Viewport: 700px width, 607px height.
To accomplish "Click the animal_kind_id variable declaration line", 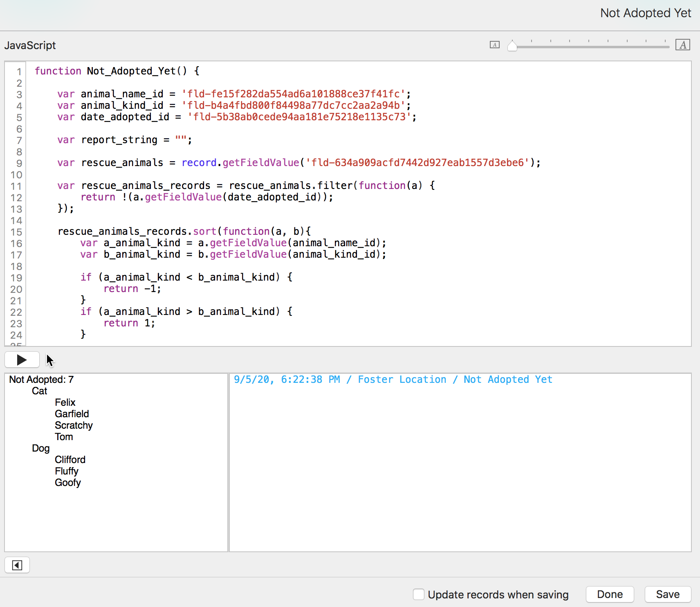I will click(x=234, y=106).
